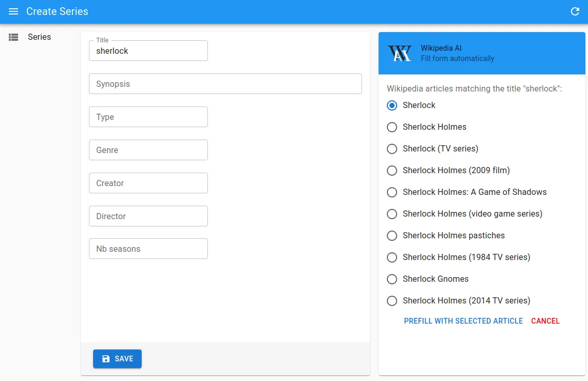Click the Save button

click(x=117, y=359)
